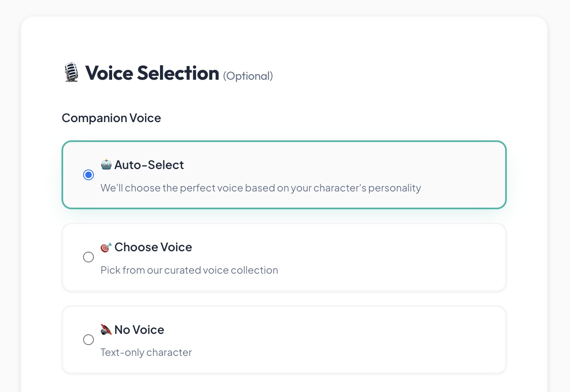Viewport: 570px width, 392px height.
Task: Click the robot icon for Auto-Select
Action: point(106,164)
